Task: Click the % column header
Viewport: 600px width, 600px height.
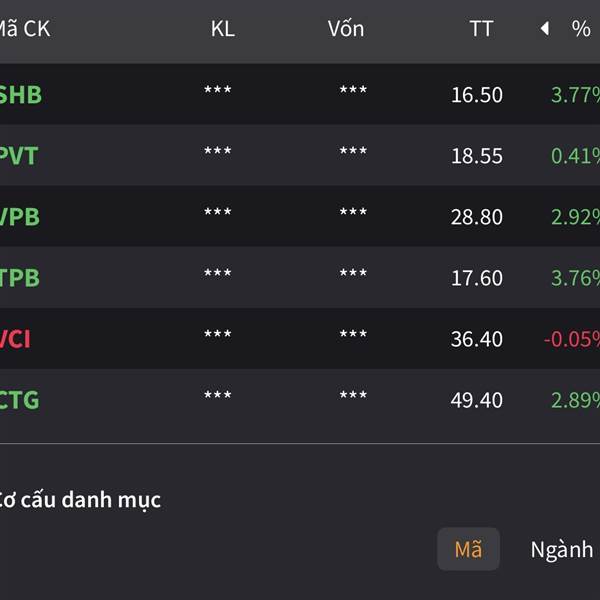Action: 581,29
